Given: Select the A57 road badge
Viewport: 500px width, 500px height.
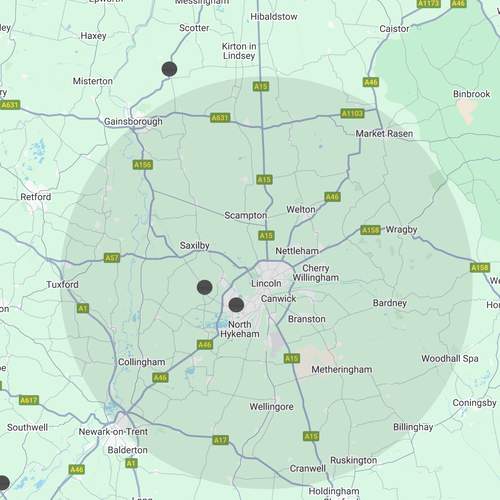Looking at the screenshot, I should (x=112, y=258).
